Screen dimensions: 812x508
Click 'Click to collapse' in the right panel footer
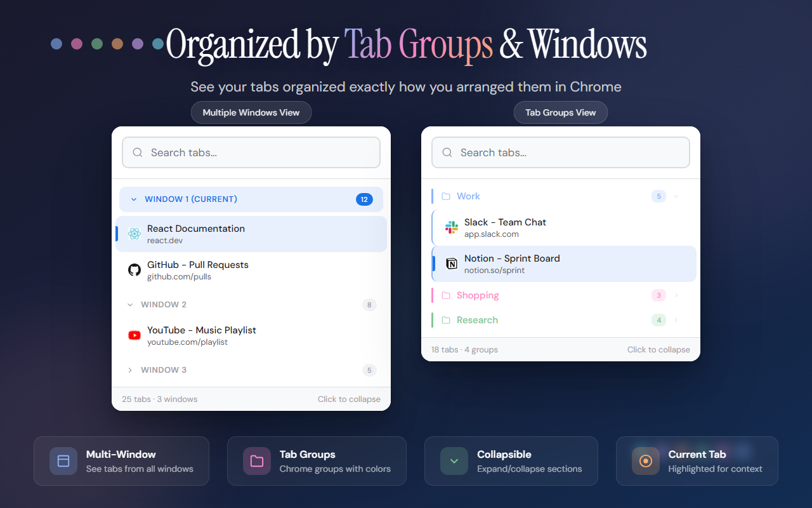(x=658, y=349)
